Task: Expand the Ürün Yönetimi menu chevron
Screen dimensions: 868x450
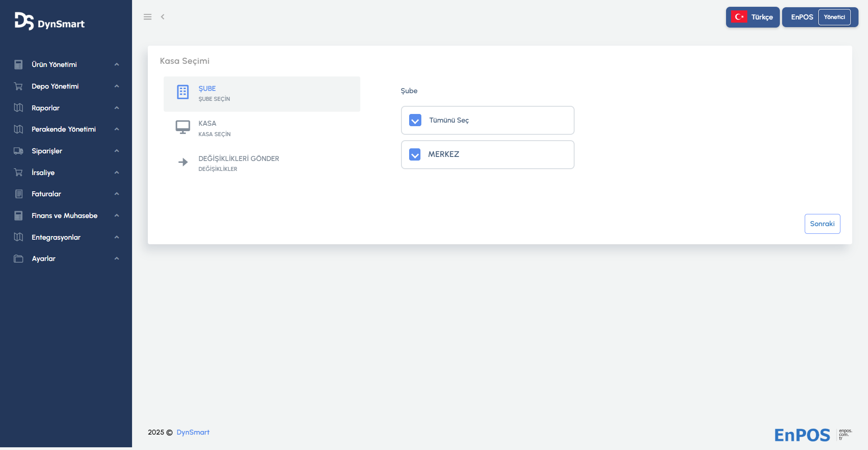Action: coord(117,65)
